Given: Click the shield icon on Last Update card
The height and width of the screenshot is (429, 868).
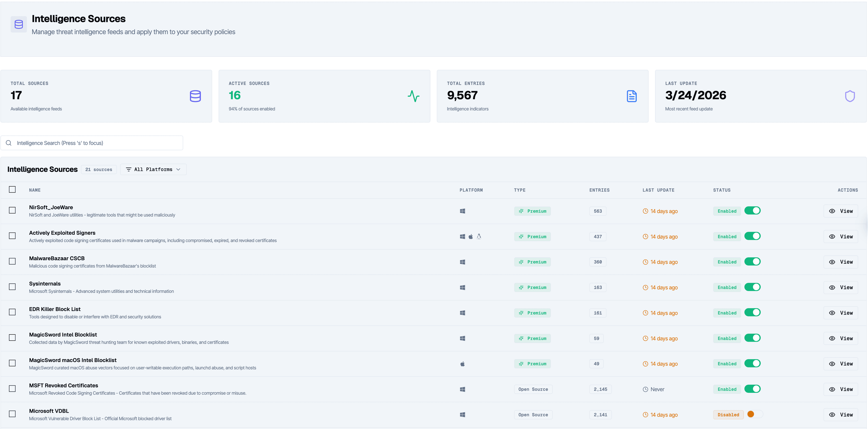Looking at the screenshot, I should (850, 96).
